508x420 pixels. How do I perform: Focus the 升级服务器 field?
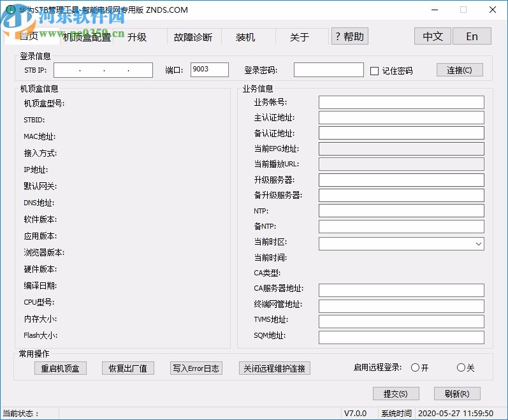pos(401,180)
